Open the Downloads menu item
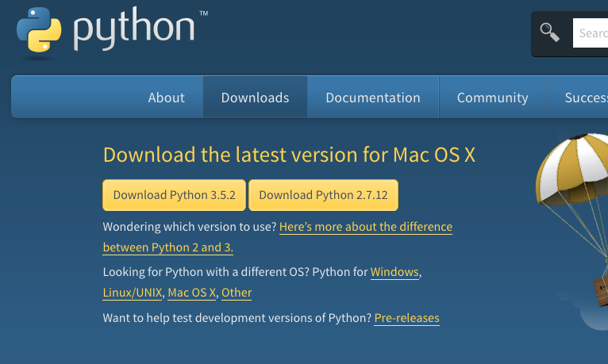The image size is (608, 364). click(255, 98)
